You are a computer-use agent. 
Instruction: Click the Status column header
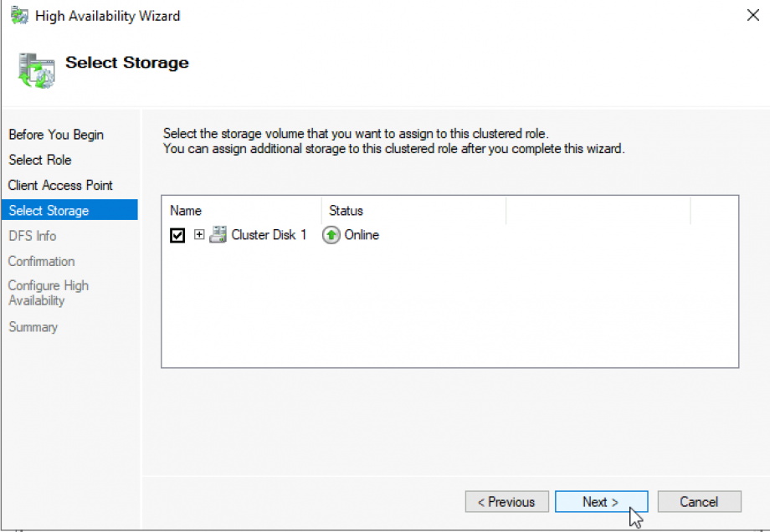[346, 210]
